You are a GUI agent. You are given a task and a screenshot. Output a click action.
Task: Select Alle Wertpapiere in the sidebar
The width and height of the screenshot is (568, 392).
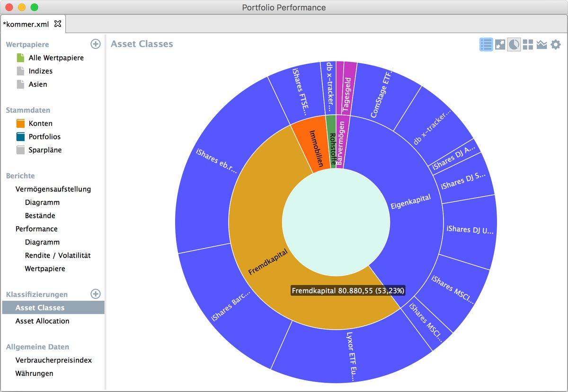[56, 58]
